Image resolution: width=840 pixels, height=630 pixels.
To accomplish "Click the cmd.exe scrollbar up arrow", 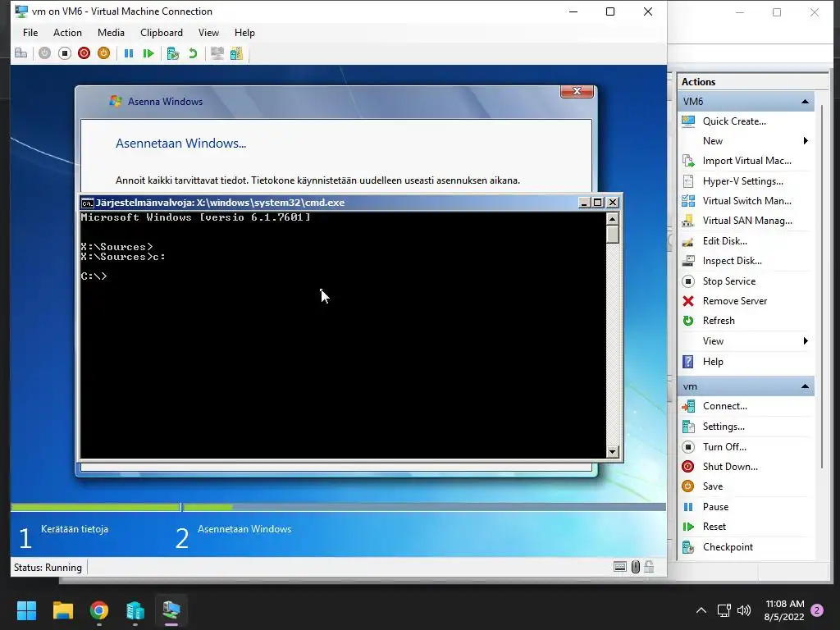I will (x=612, y=218).
